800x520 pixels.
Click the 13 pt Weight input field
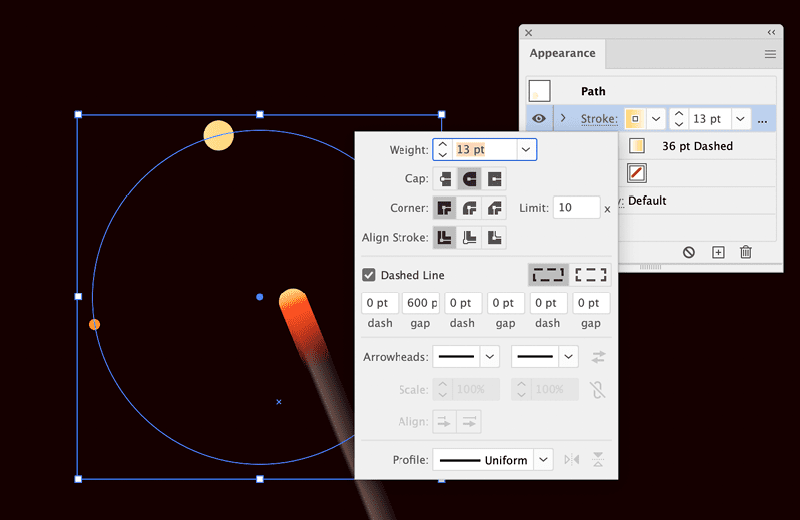point(485,150)
